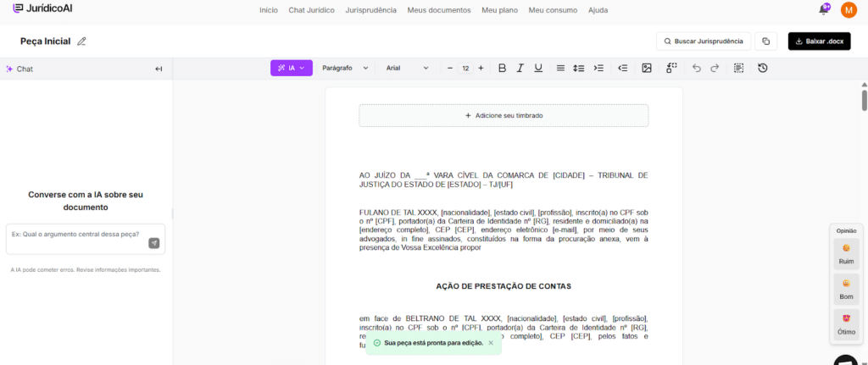Send chat message with paper-plane icon
The height and width of the screenshot is (365, 868).
[154, 243]
